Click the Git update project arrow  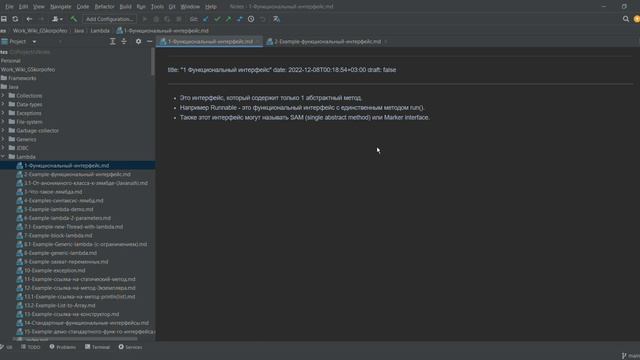[x=206, y=19]
